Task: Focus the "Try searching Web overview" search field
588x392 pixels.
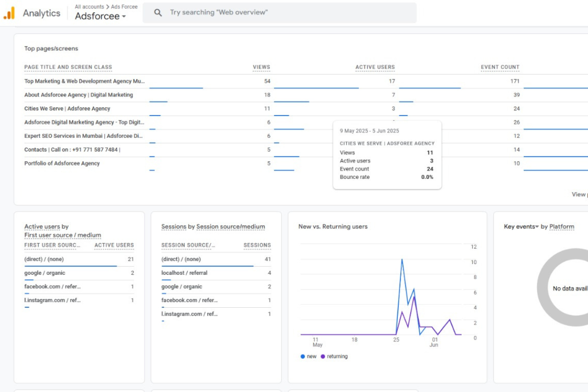Action: coord(280,13)
